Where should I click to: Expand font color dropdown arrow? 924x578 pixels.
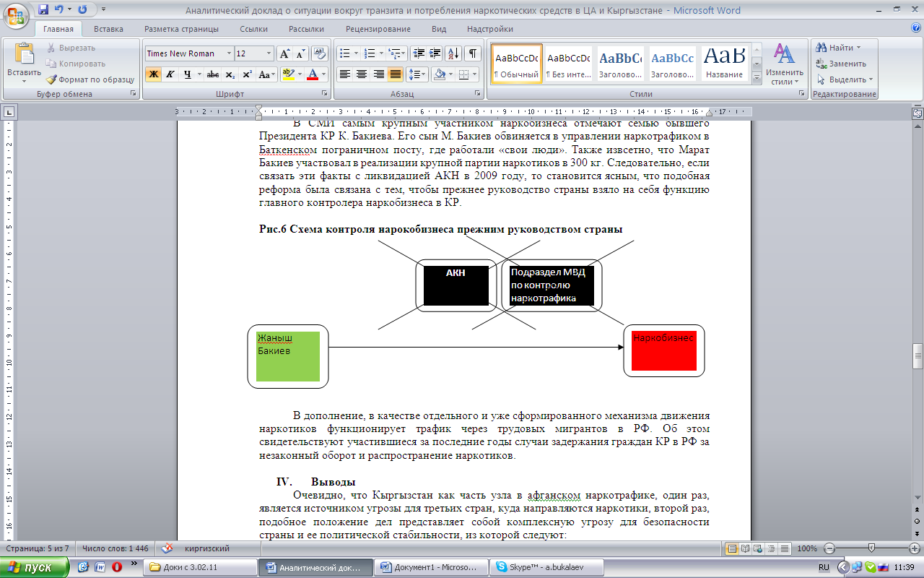pos(323,74)
